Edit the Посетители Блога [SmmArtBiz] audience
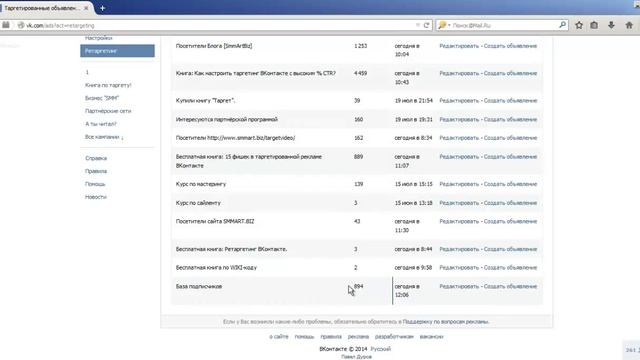The image size is (640, 360). (x=459, y=46)
